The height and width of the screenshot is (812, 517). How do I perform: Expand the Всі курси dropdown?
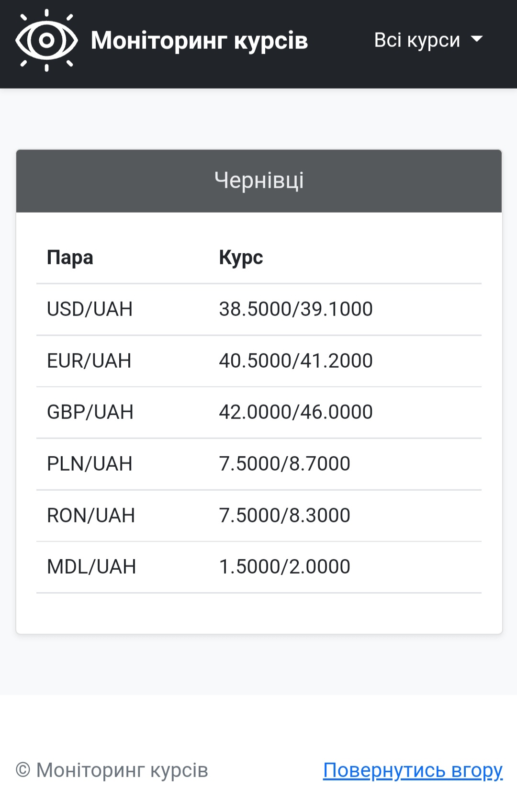(417, 40)
